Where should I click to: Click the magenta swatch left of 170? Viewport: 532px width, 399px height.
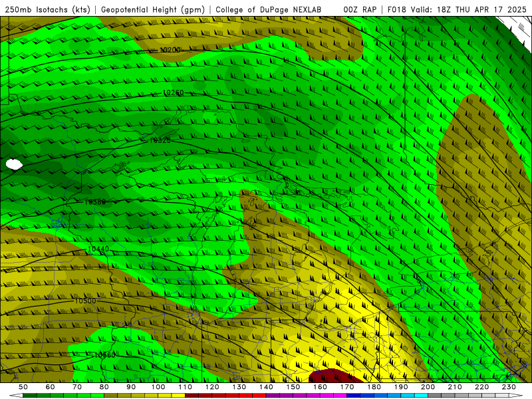point(340,396)
